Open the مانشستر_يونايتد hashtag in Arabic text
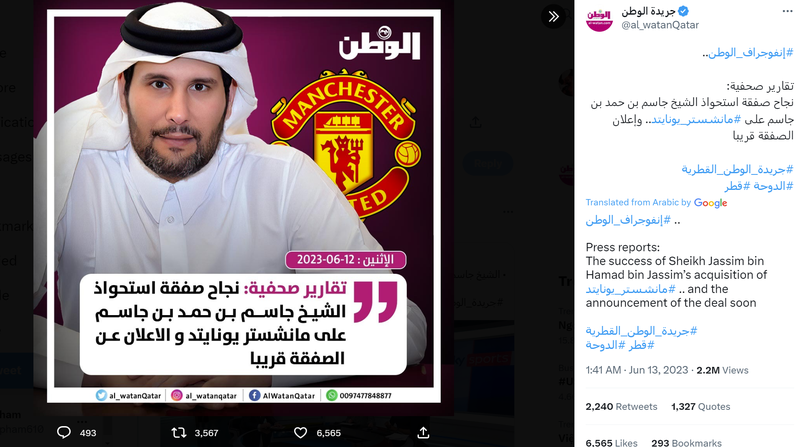The width and height of the screenshot is (800, 447). (x=696, y=119)
